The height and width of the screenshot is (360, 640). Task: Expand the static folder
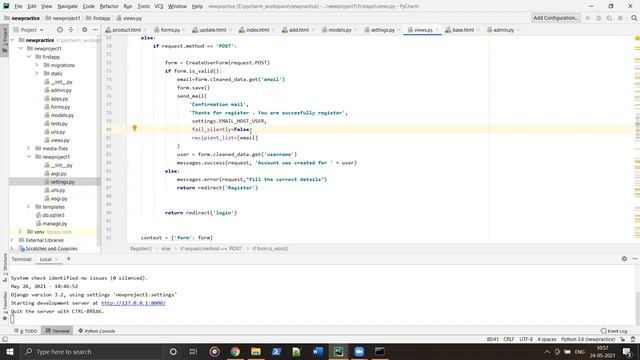pyautogui.click(x=37, y=73)
